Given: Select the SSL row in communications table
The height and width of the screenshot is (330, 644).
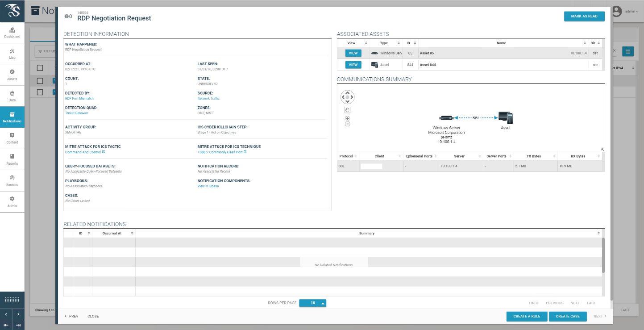Looking at the screenshot, I should (469, 166).
